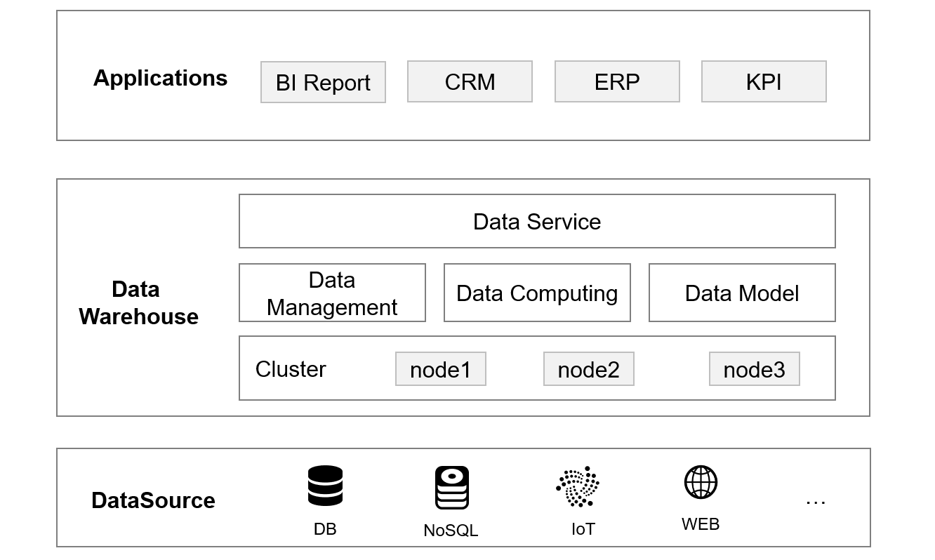This screenshot has height=560, width=935.
Task: Open the BI Report box
Action: (323, 82)
